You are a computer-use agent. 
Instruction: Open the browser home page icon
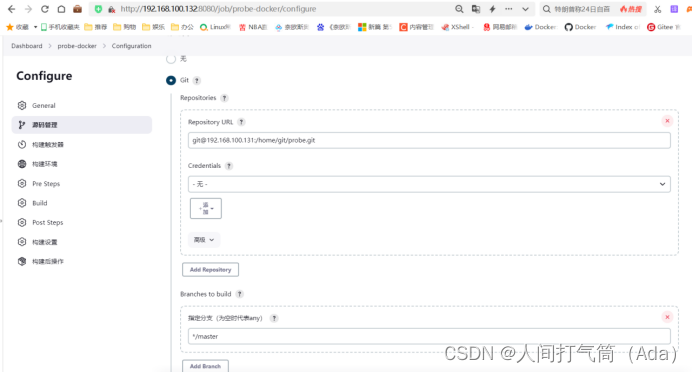point(61,9)
